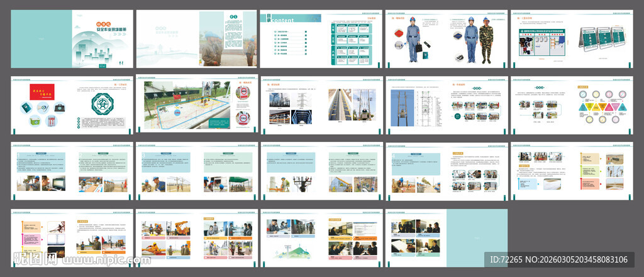This screenshot has height=277, width=644.
Task: Click the green hill and wind turbine illustration
Action: [291, 251]
